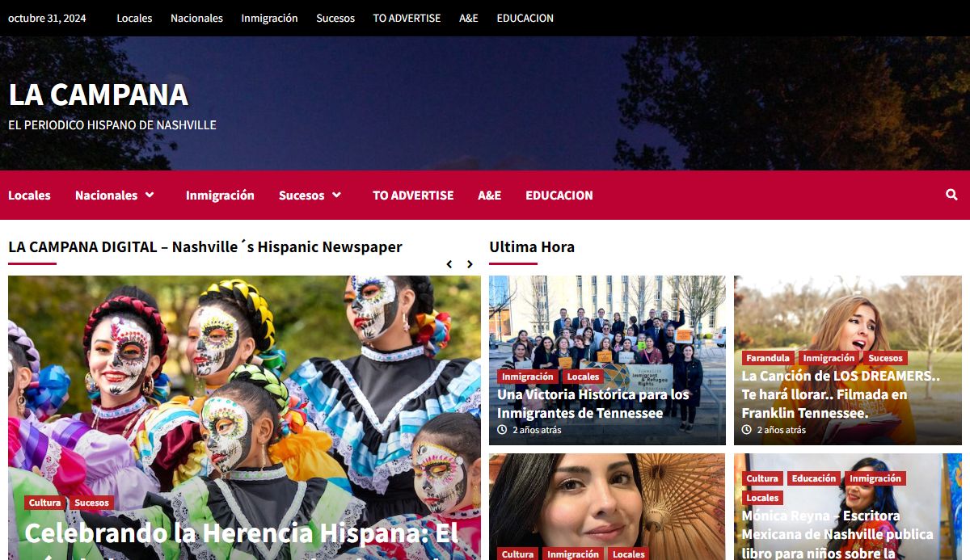The image size is (970, 560).
Task: Click Cultura tag on Celebrando la Herencia slide
Action: (44, 503)
